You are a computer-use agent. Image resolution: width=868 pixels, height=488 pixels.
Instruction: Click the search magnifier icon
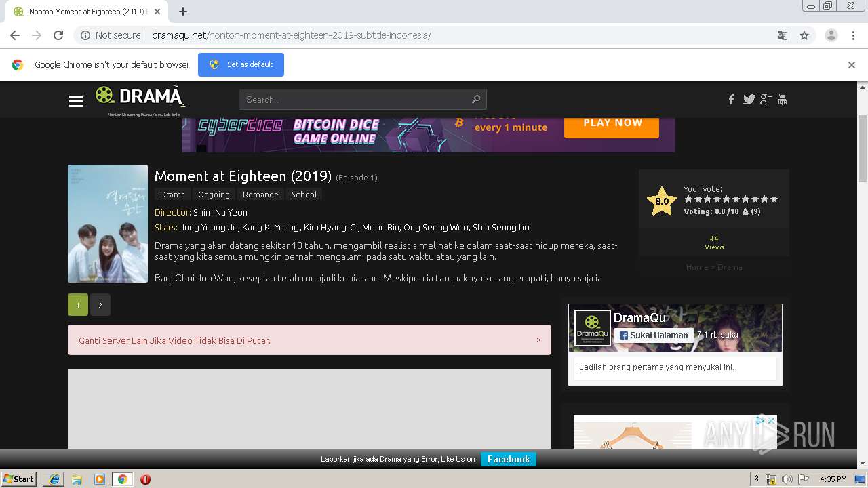pos(476,100)
